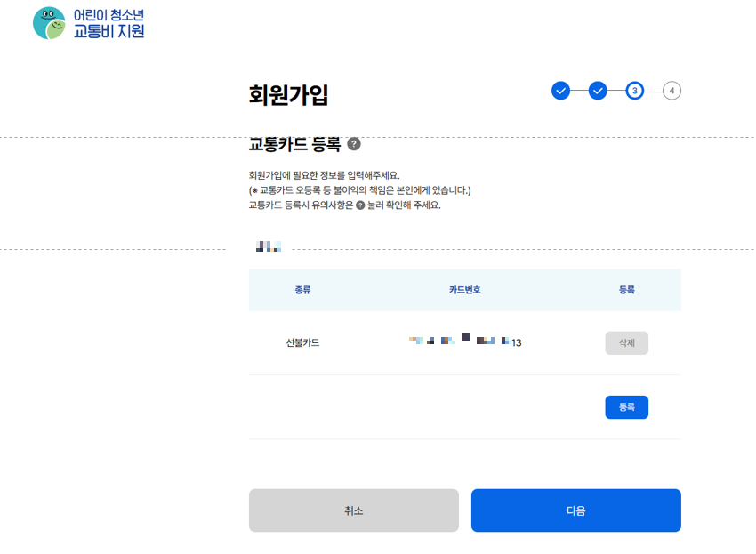Click the 카드번호 column header
The width and height of the screenshot is (756, 554).
[x=465, y=291]
